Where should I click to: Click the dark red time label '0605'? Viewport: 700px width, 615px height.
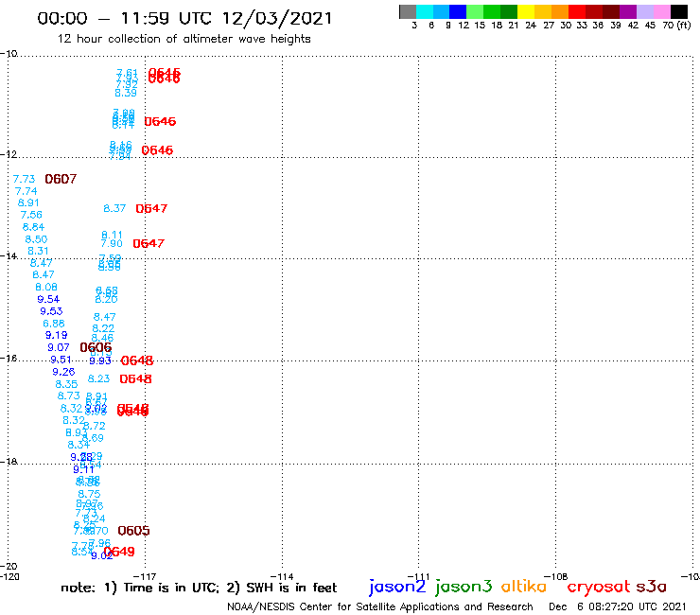(x=133, y=531)
